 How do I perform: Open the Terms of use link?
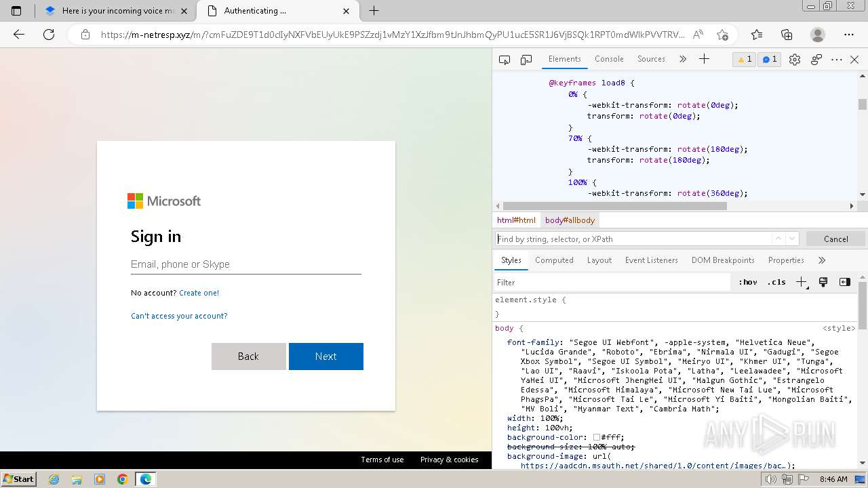382,460
